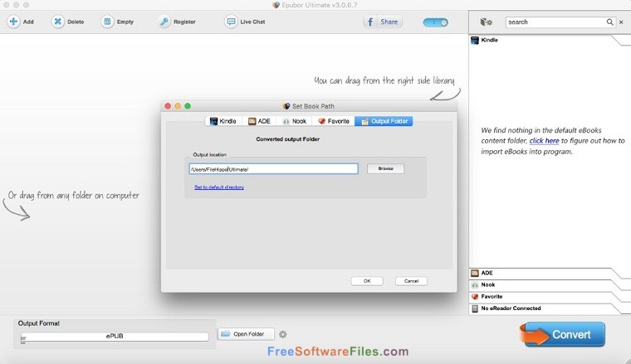
Task: Select the Output Folder tab
Action: click(x=384, y=121)
